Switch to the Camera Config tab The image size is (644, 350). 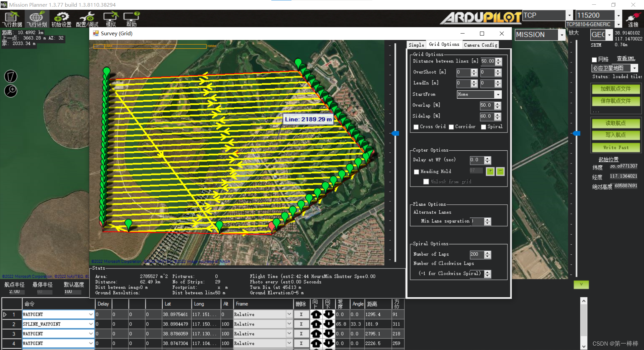tap(480, 45)
